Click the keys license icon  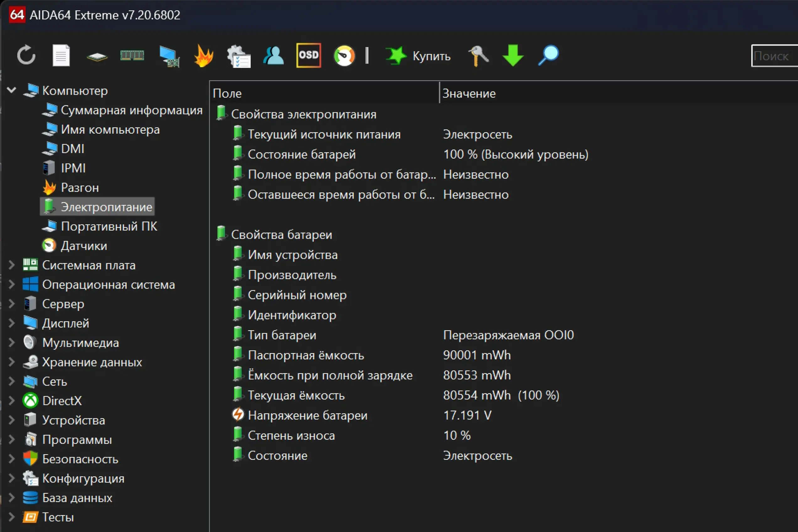pos(478,56)
